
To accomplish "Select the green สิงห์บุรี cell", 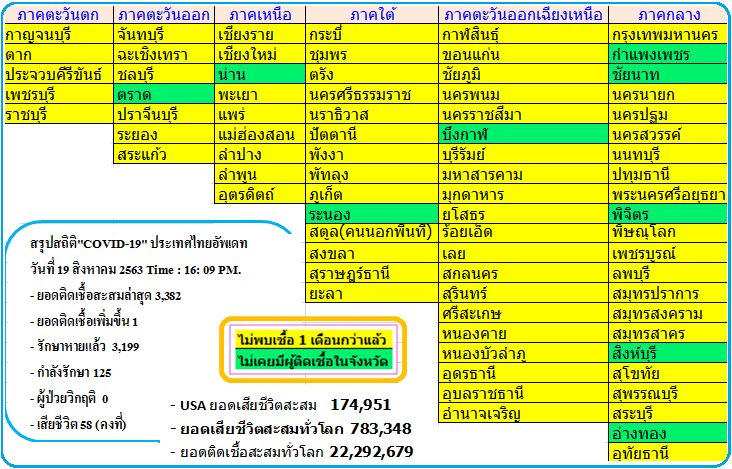I will (x=668, y=353).
